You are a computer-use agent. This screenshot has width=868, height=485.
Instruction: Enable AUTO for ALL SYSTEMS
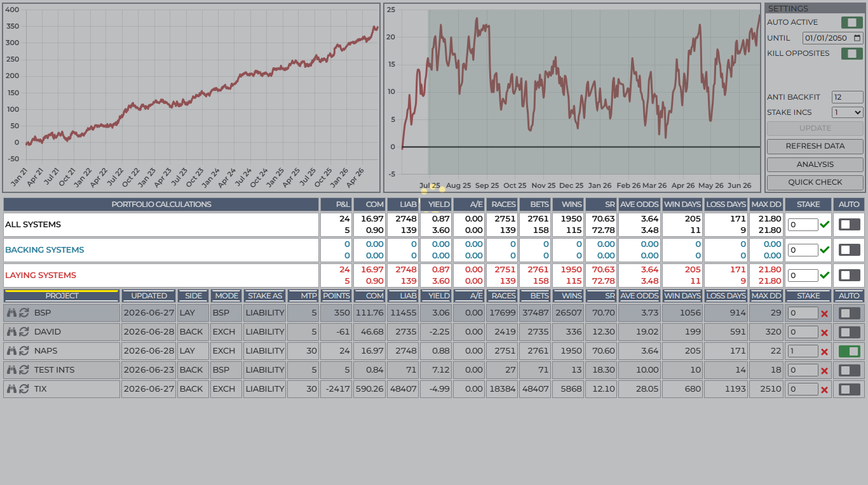pyautogui.click(x=850, y=224)
